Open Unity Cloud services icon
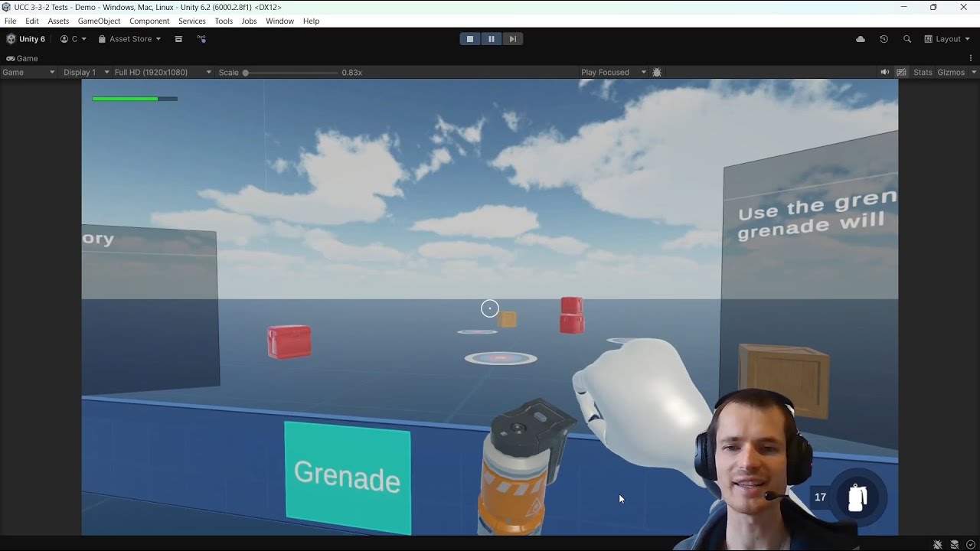The image size is (980, 551). [861, 39]
